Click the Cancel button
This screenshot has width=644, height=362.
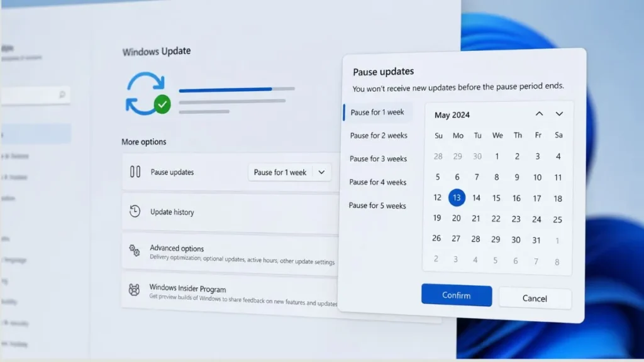tap(535, 298)
